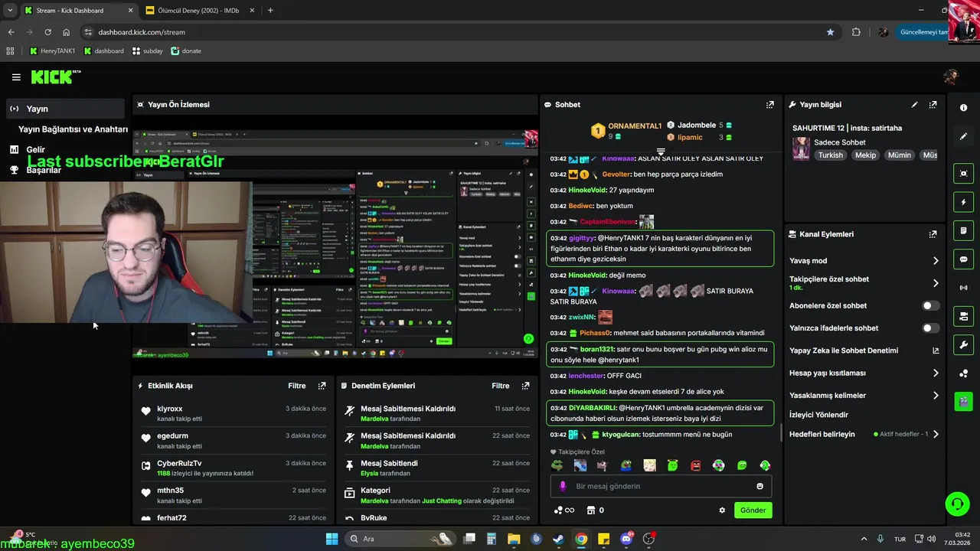Click the Gönder send button
This screenshot has width=980, height=551.
click(x=753, y=510)
